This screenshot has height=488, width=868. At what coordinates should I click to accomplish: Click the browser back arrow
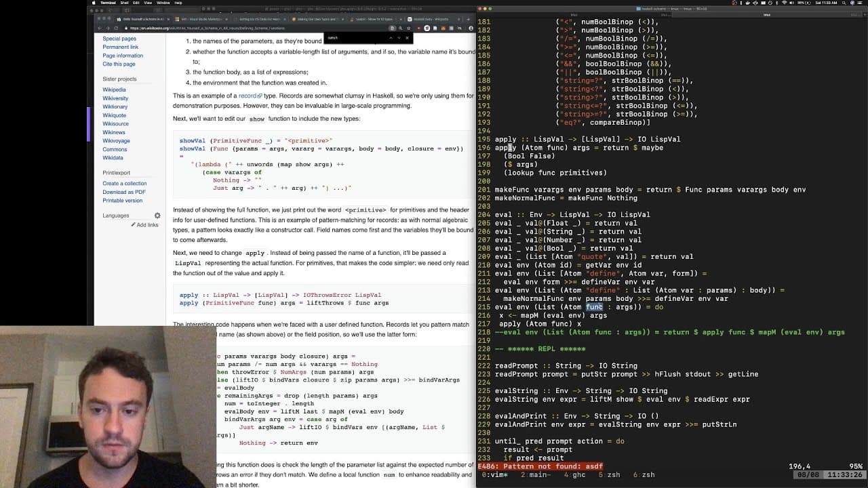point(100,28)
